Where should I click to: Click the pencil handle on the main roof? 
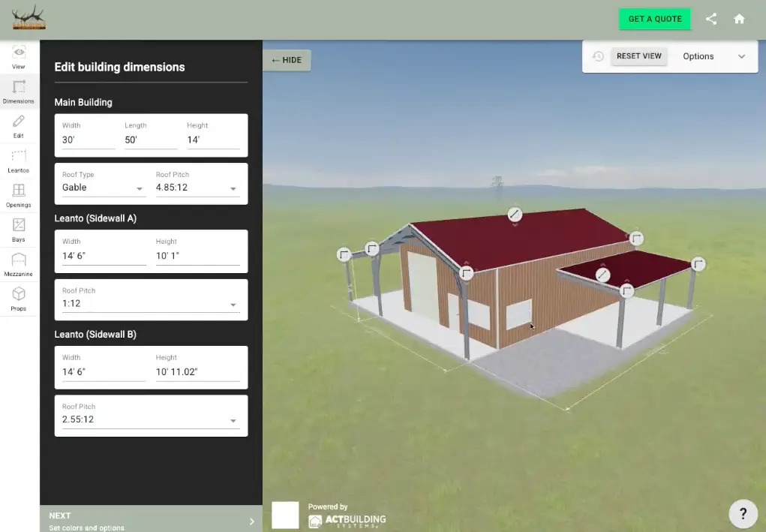(x=515, y=215)
